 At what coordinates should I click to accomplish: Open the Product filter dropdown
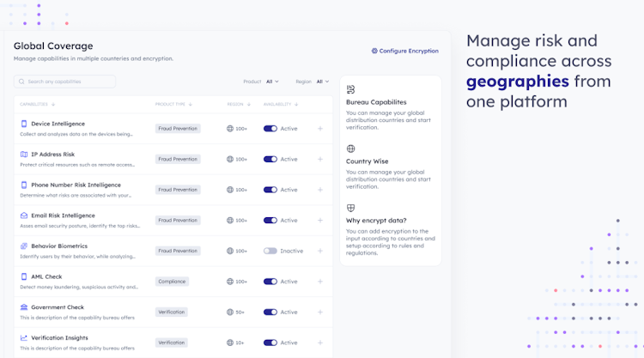272,82
